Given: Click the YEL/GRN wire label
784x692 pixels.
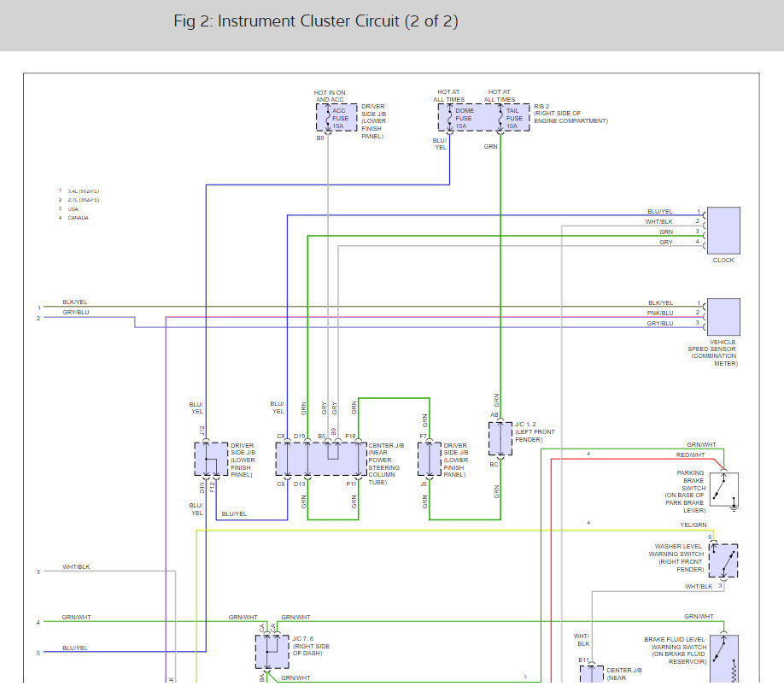Looking at the screenshot, I should point(693,525).
